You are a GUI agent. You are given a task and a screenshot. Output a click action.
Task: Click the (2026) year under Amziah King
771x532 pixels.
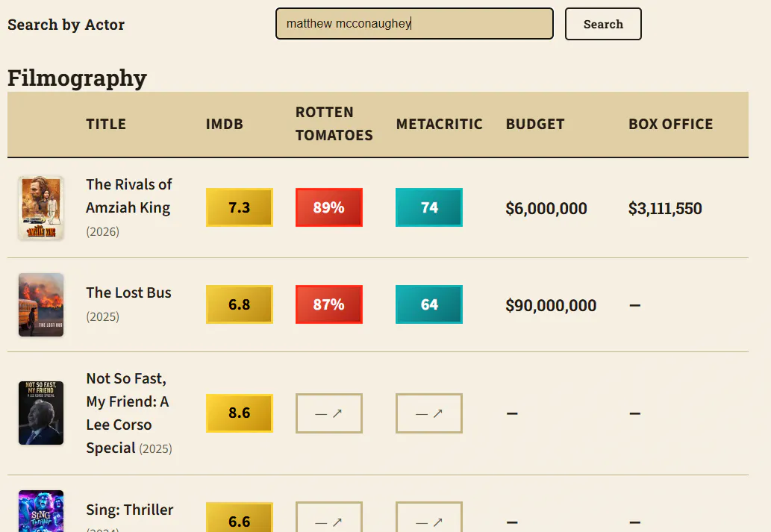click(x=103, y=231)
